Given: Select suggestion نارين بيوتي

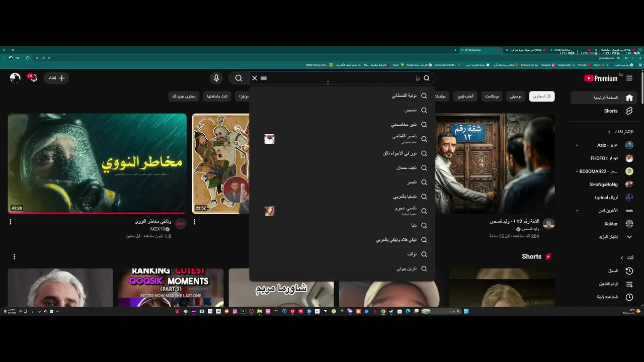Looking at the screenshot, I should coord(342,268).
